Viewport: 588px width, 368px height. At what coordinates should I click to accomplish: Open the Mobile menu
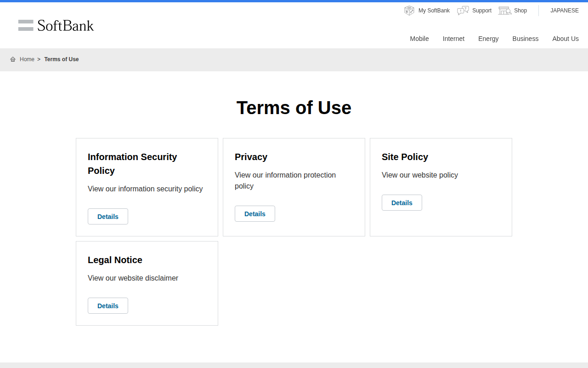[419, 39]
